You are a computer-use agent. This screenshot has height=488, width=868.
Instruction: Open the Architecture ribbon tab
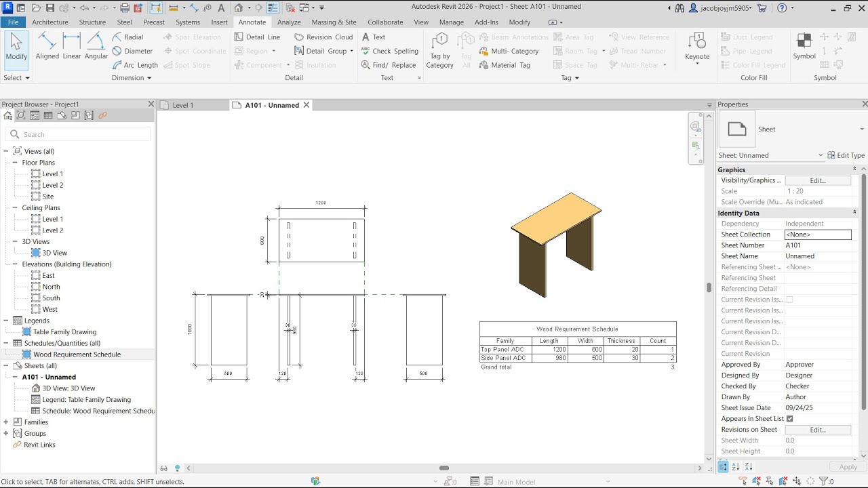click(x=50, y=22)
